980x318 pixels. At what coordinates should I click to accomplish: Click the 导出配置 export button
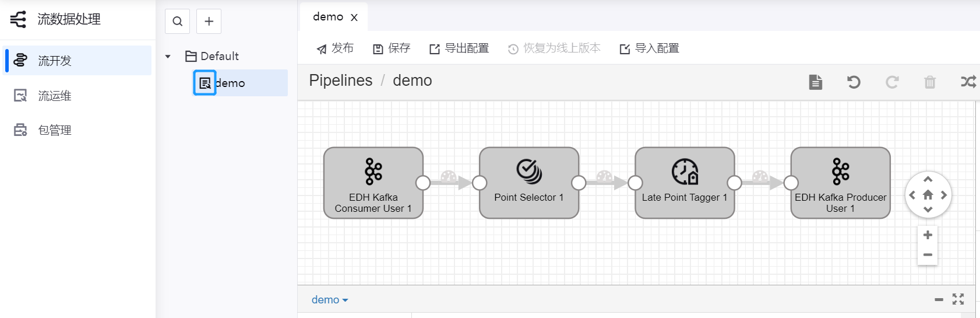[459, 48]
